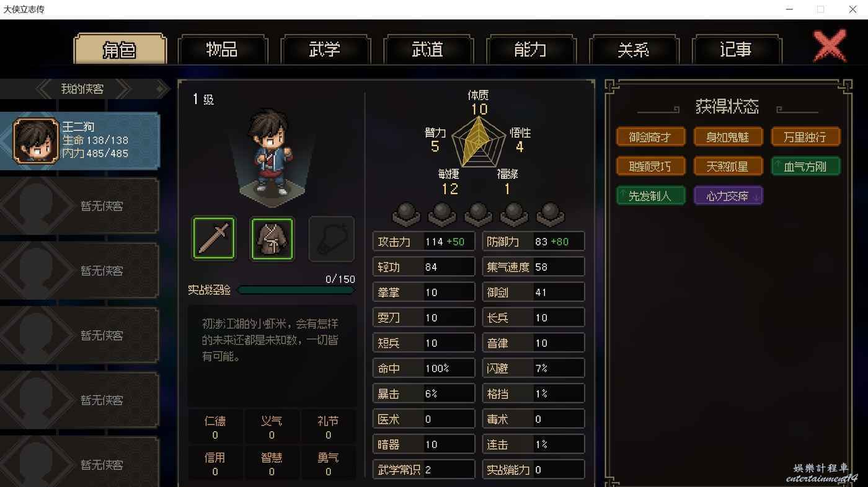Select the first empty orb slot

pos(406,214)
